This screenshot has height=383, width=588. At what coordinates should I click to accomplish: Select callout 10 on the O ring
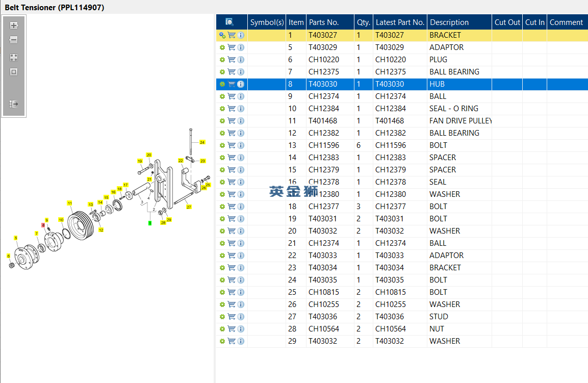tap(61, 220)
